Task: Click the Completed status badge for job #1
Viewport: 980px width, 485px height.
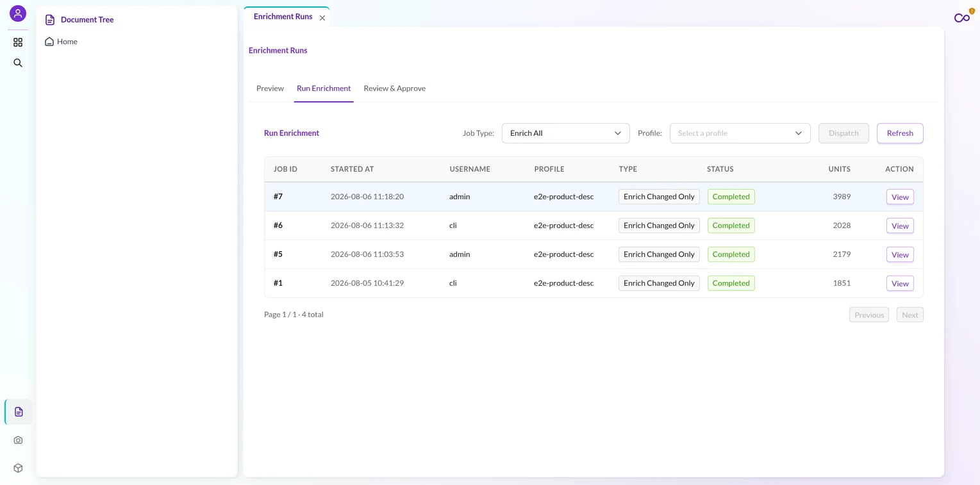Action: click(x=731, y=283)
